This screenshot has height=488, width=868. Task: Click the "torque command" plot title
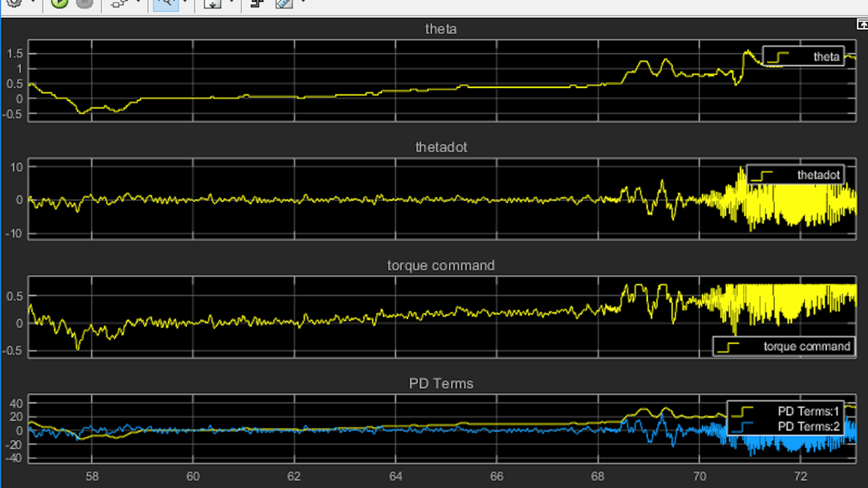(x=441, y=266)
